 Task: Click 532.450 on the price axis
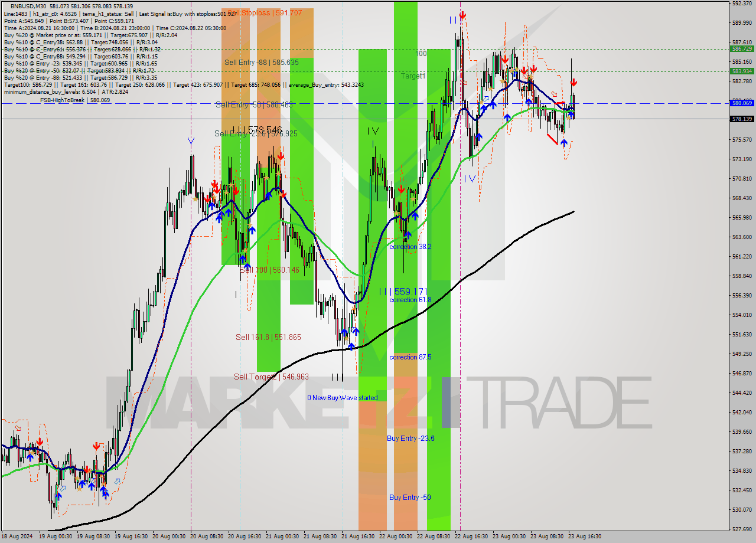[742, 490]
